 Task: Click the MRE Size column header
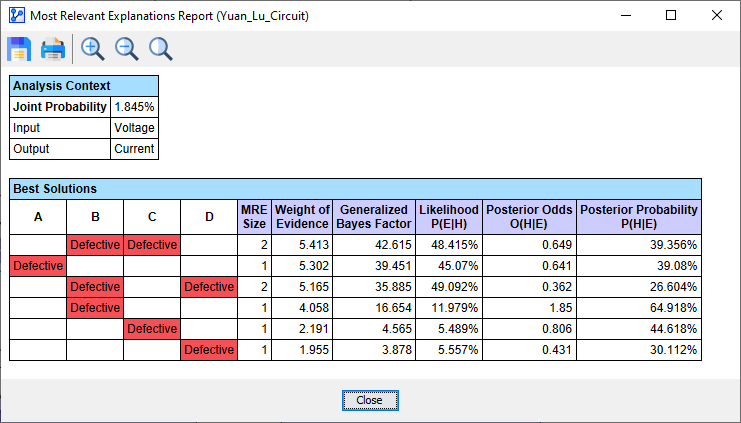(254, 217)
